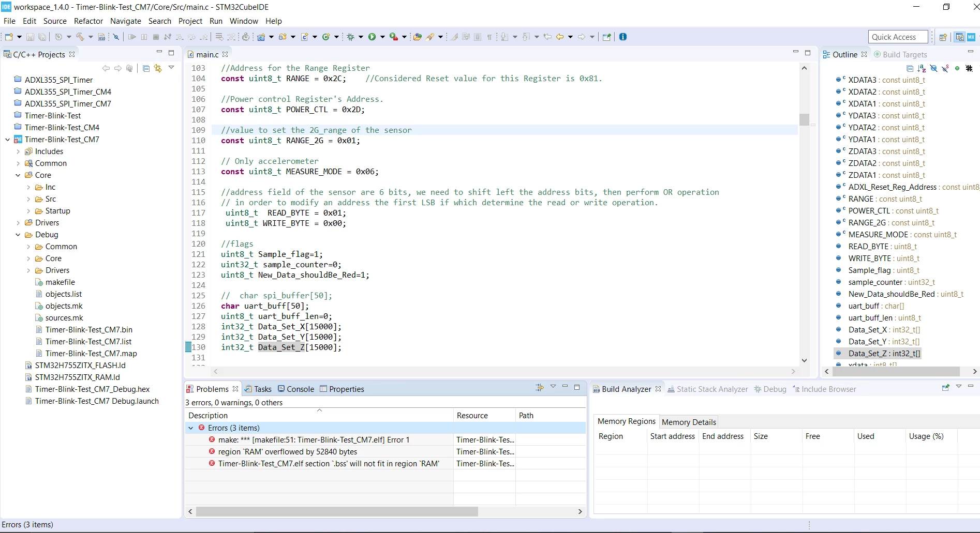Select Data_Set_X in the Outline
This screenshot has width=980, height=533.
pos(878,330)
